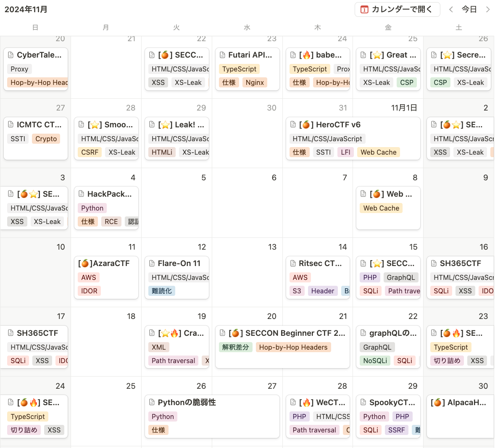Click the XML tag on the Cra... card
The width and height of the screenshot is (495, 448).
159,347
